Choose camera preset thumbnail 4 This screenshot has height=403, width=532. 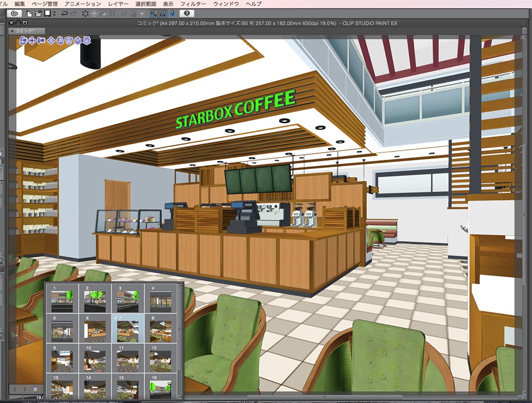[x=161, y=299]
